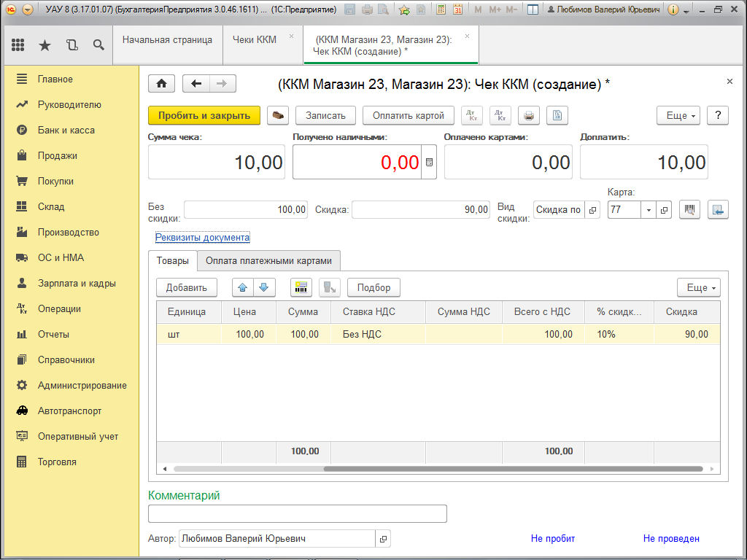Open the sections grid menu icon
Viewport: 747px width, 560px height.
point(18,45)
